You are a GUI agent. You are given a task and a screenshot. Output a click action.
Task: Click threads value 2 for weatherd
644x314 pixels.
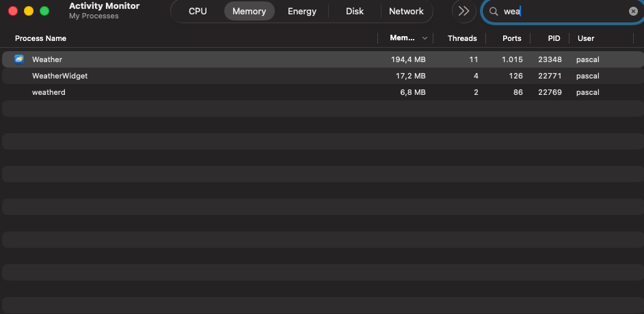coord(476,92)
